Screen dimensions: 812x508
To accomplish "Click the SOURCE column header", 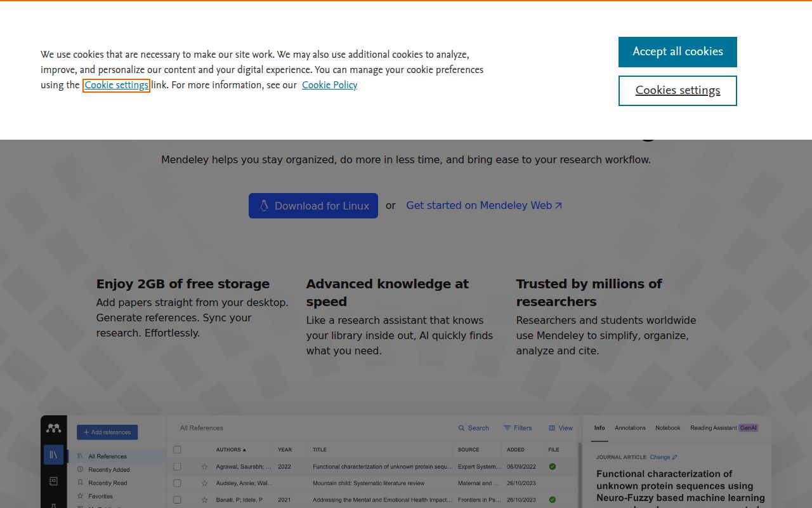I will [469, 450].
